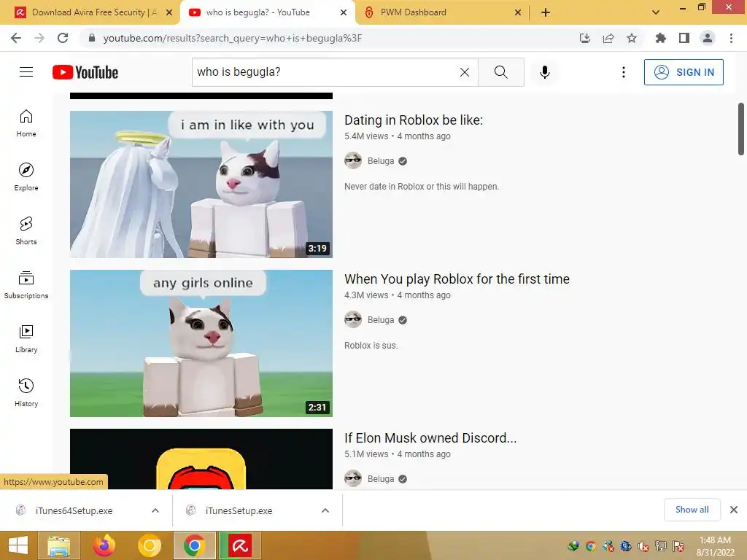
Task: Open Library in the sidebar
Action: 26,338
